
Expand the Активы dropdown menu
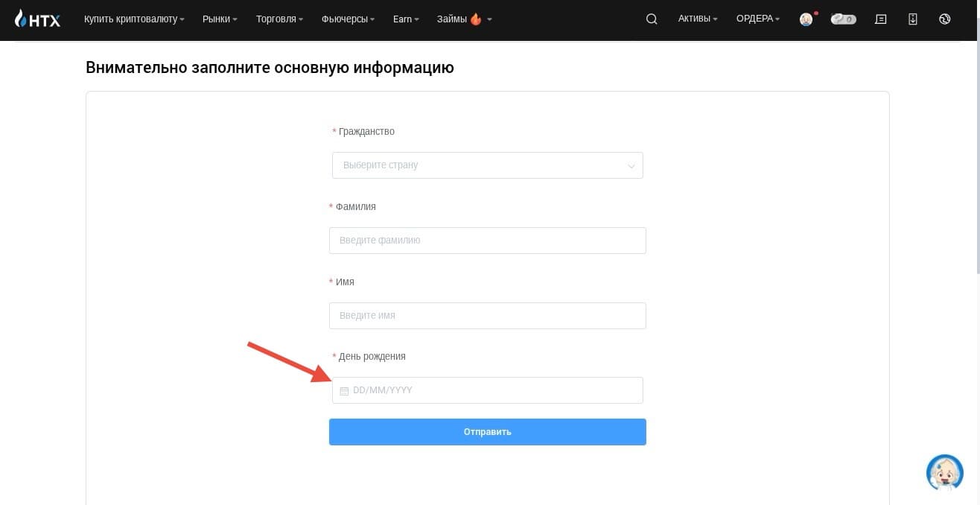[x=698, y=19]
